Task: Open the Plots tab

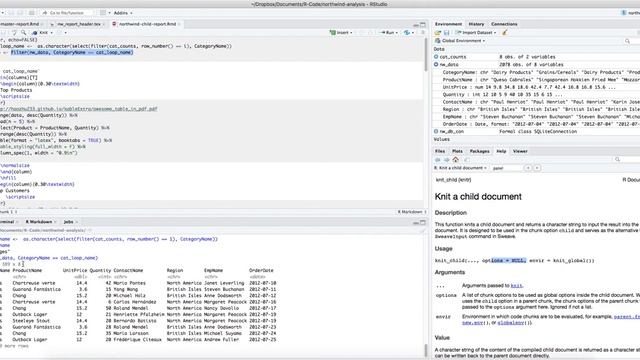Action: point(457,151)
